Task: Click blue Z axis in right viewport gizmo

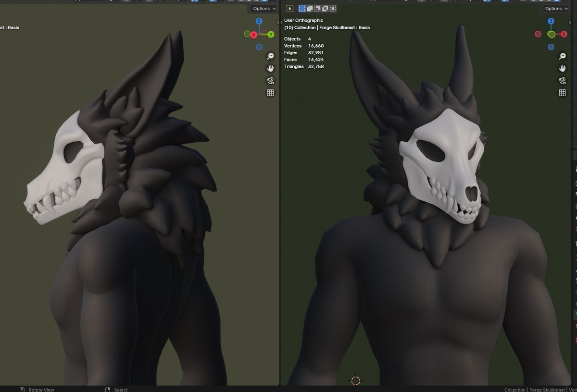Action: [x=551, y=21]
